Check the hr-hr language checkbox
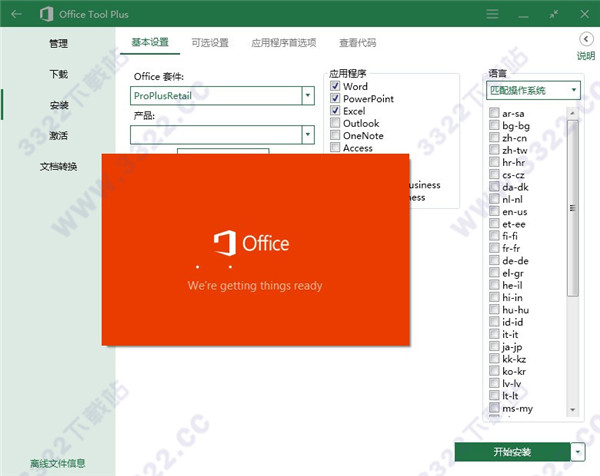This screenshot has width=600, height=476. [494, 162]
